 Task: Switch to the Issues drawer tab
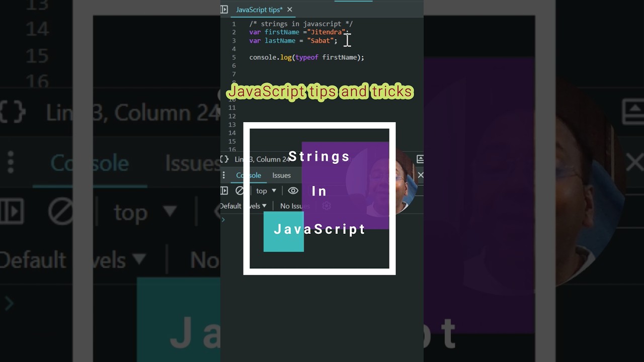281,175
